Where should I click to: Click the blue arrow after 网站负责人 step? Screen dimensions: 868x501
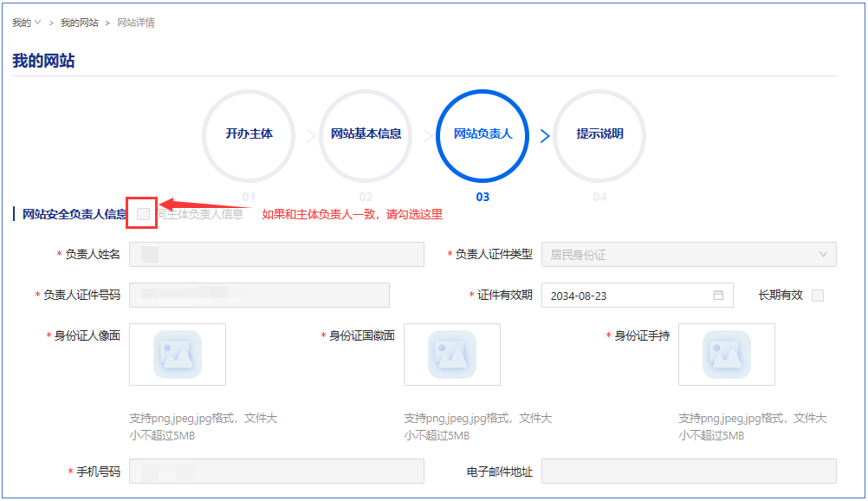[545, 136]
